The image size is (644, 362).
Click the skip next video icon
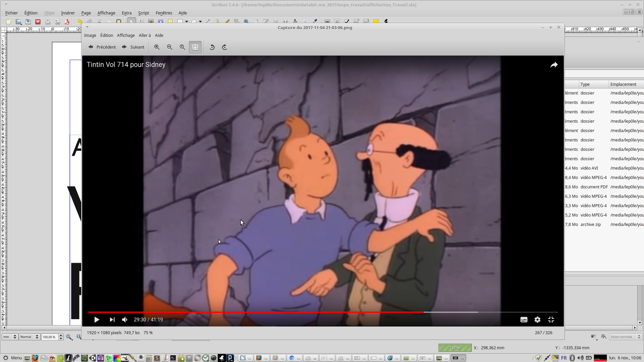point(112,320)
